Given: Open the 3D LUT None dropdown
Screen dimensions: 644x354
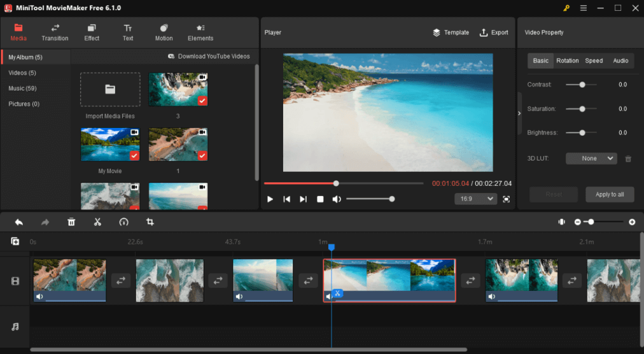Looking at the screenshot, I should point(591,159).
